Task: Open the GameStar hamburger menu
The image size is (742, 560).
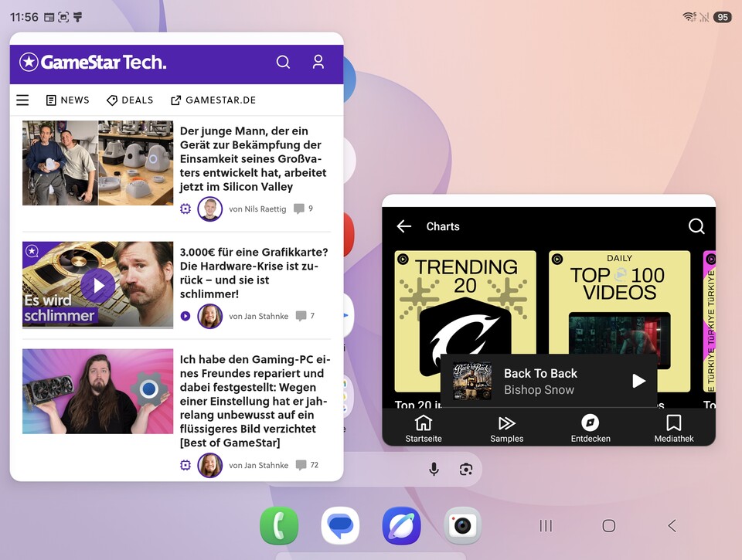Action: 22,100
